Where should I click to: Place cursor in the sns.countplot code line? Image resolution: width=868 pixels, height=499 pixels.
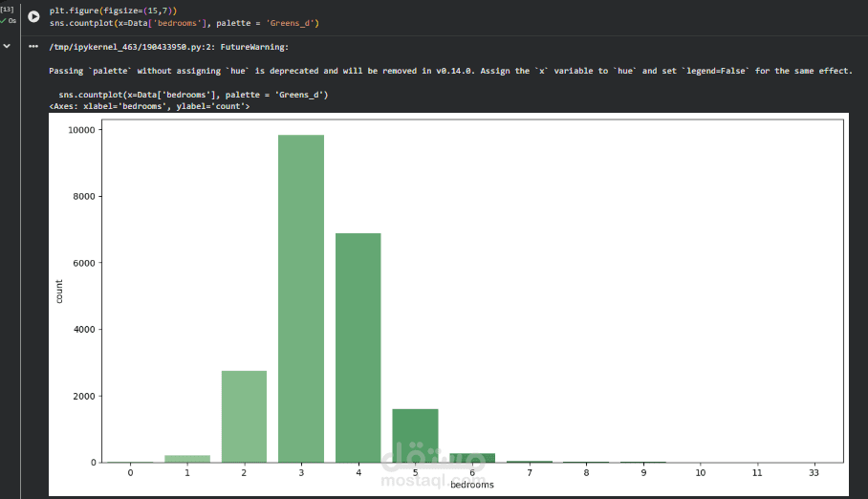[x=184, y=22]
